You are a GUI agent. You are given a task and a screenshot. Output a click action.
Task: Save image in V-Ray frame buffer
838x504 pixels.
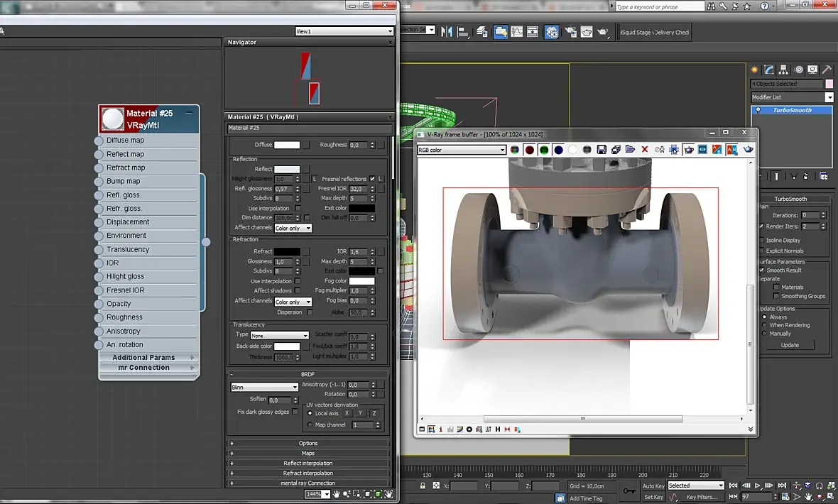(602, 150)
